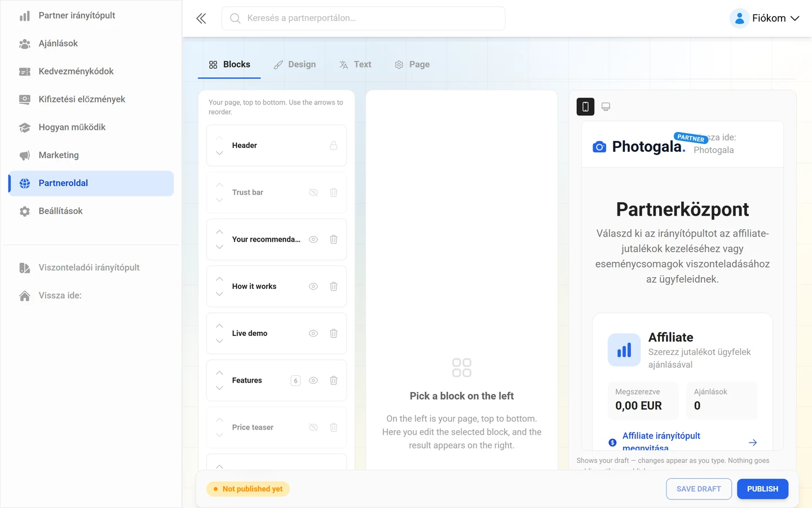Click the account avatar icon
This screenshot has width=812, height=508.
tap(739, 19)
